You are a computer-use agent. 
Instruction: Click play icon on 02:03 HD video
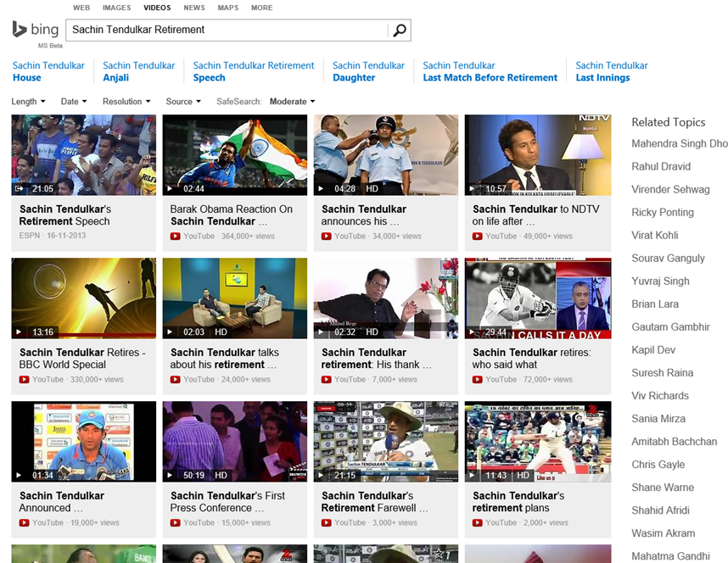point(170,332)
